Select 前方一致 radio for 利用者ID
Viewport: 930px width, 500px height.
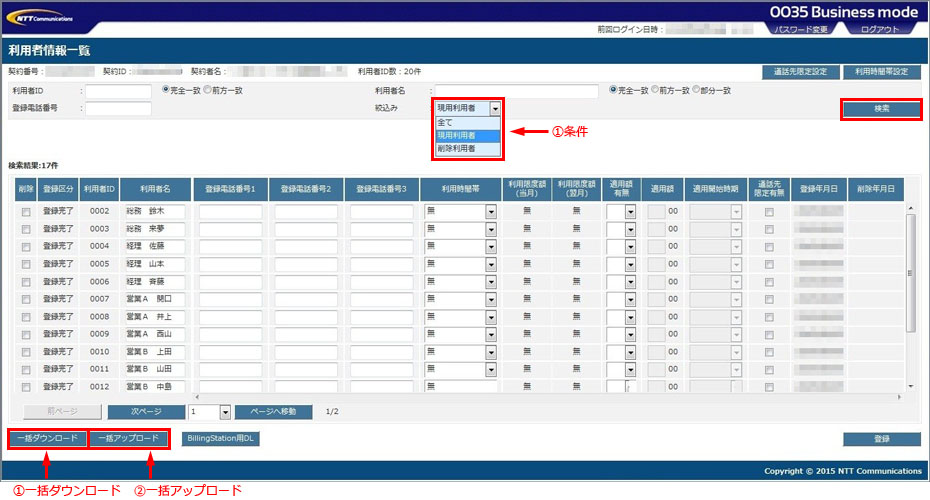pyautogui.click(x=207, y=90)
